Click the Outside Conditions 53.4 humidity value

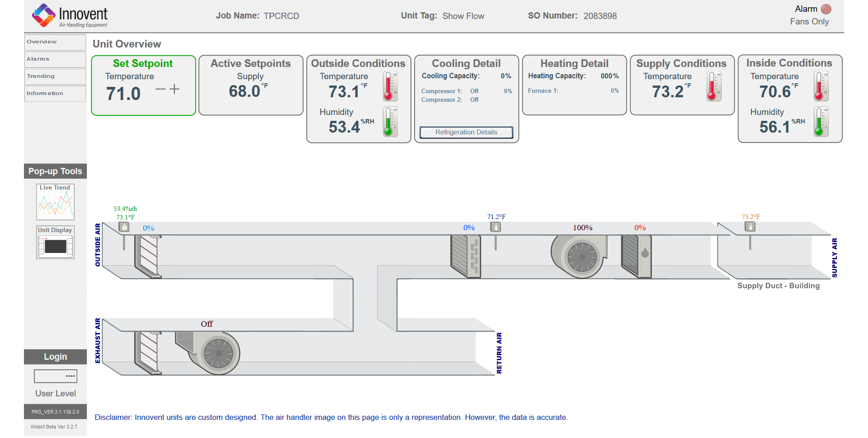pyautogui.click(x=344, y=127)
